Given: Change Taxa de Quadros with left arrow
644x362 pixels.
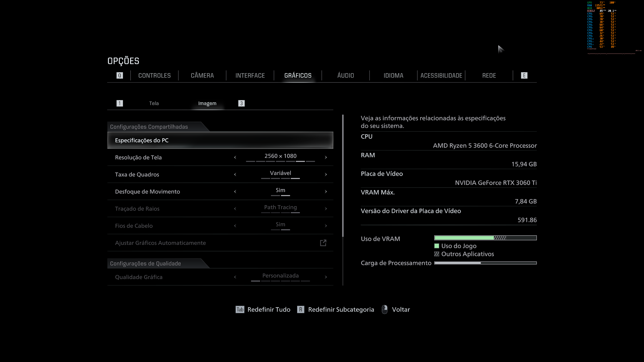Looking at the screenshot, I should coord(235,174).
